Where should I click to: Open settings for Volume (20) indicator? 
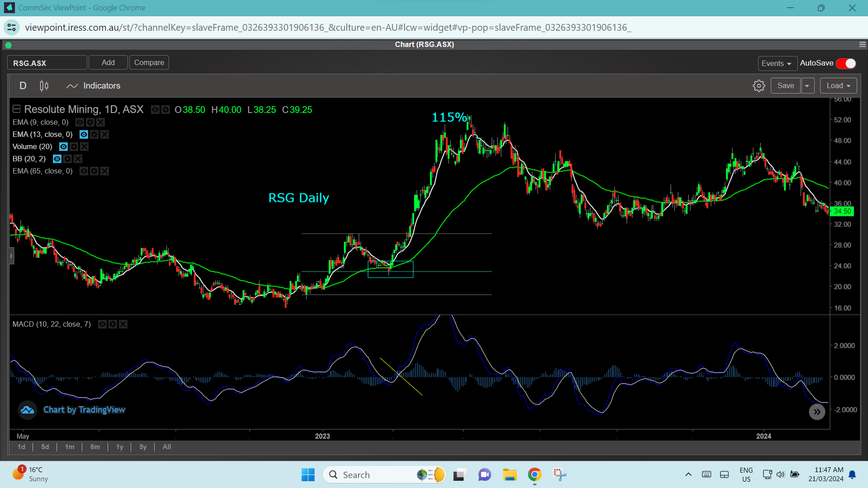click(74, 147)
